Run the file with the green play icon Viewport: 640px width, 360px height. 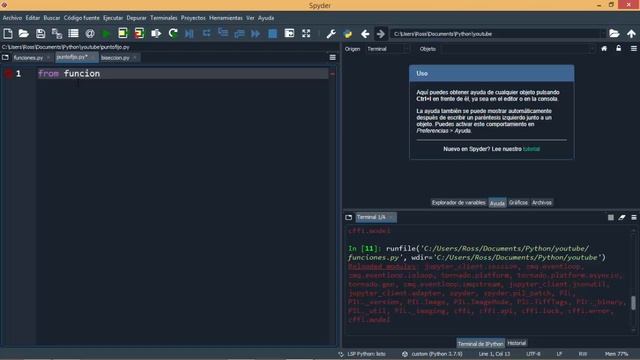tap(106, 33)
